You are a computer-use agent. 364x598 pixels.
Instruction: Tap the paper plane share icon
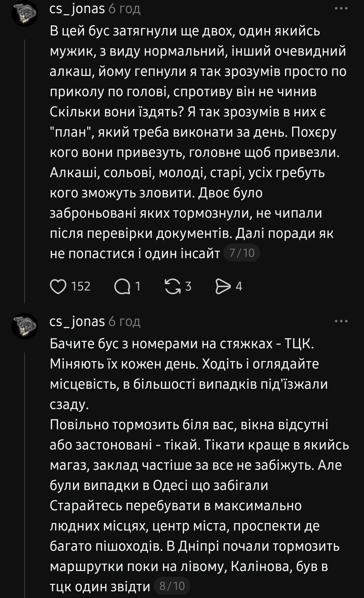pos(223,287)
